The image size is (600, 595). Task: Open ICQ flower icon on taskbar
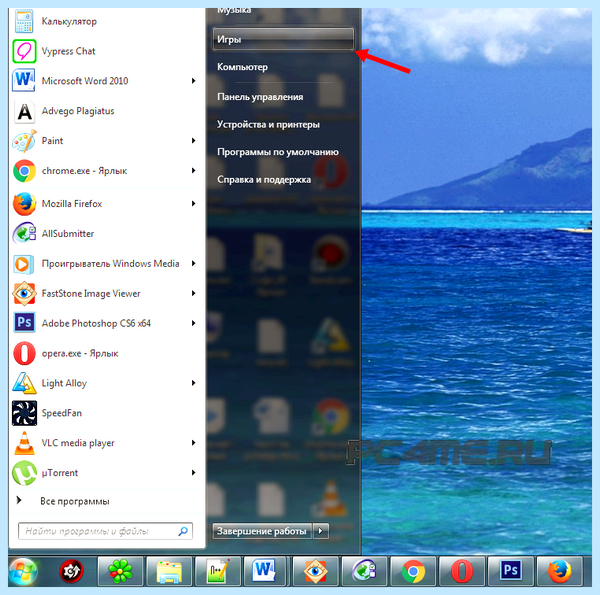tap(120, 571)
